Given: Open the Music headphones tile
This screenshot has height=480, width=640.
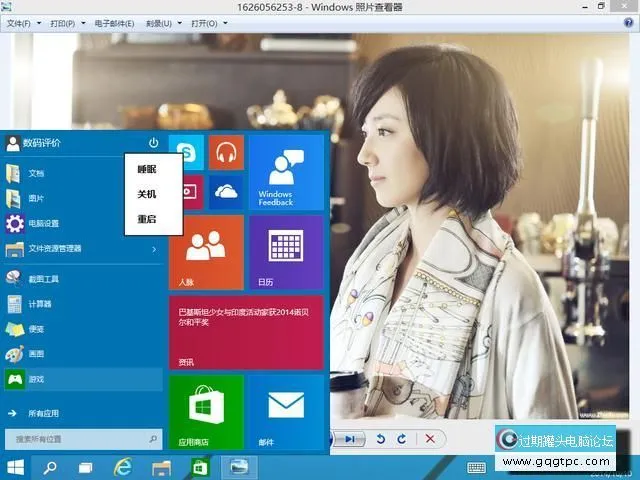Looking at the screenshot, I should tap(226, 152).
